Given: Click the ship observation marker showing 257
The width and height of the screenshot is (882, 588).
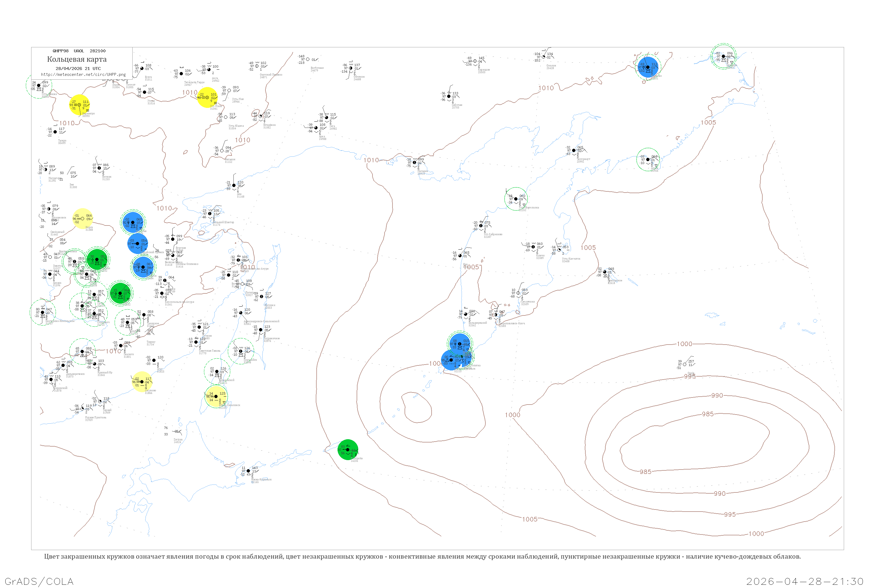Looking at the screenshot, I should click(x=685, y=364).
